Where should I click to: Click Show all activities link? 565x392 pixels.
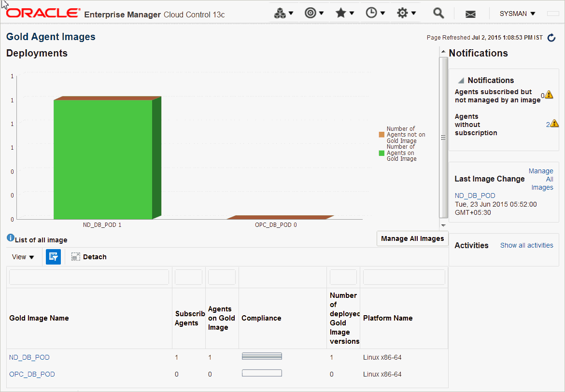(526, 245)
